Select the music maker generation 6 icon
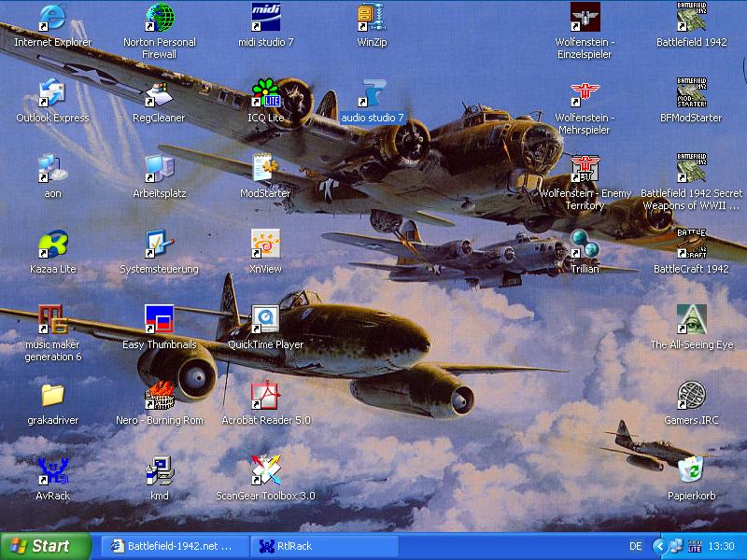The image size is (747, 560). point(52,320)
